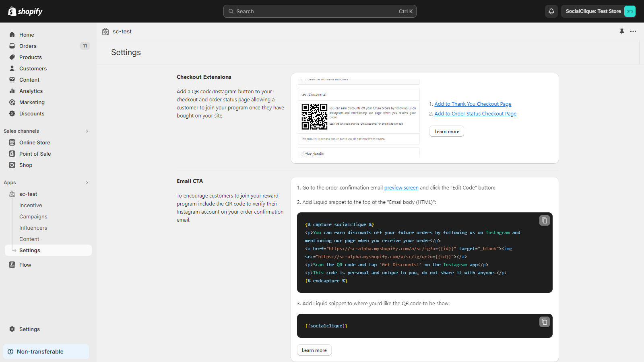644x362 pixels.
Task: Click Add to Thank You Checkout Page
Action: pyautogui.click(x=473, y=104)
